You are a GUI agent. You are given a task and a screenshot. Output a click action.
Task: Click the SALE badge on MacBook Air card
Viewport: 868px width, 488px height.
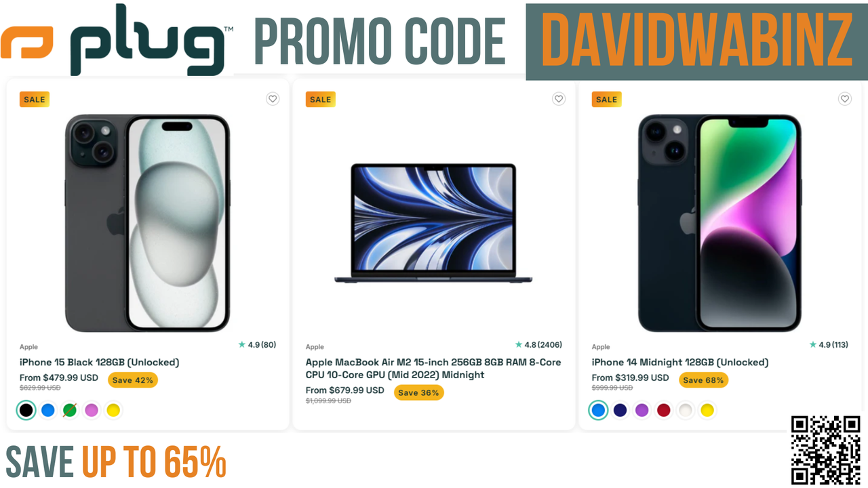(x=321, y=100)
